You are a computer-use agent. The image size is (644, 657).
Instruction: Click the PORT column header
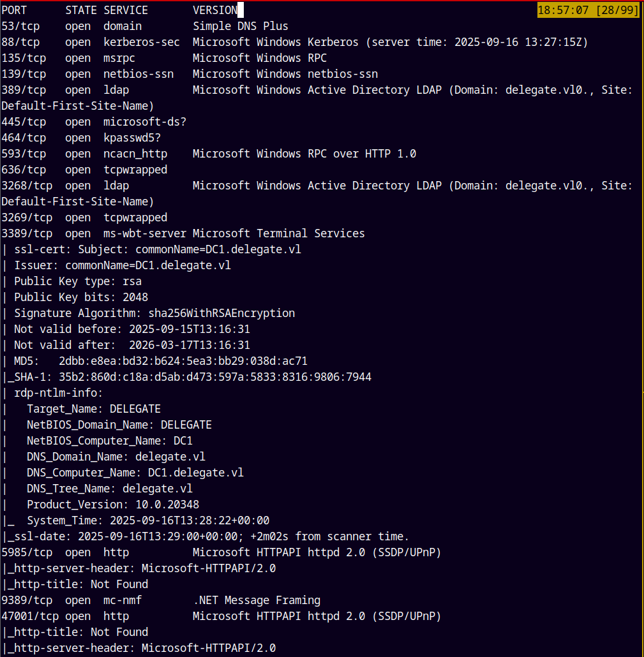point(14,10)
